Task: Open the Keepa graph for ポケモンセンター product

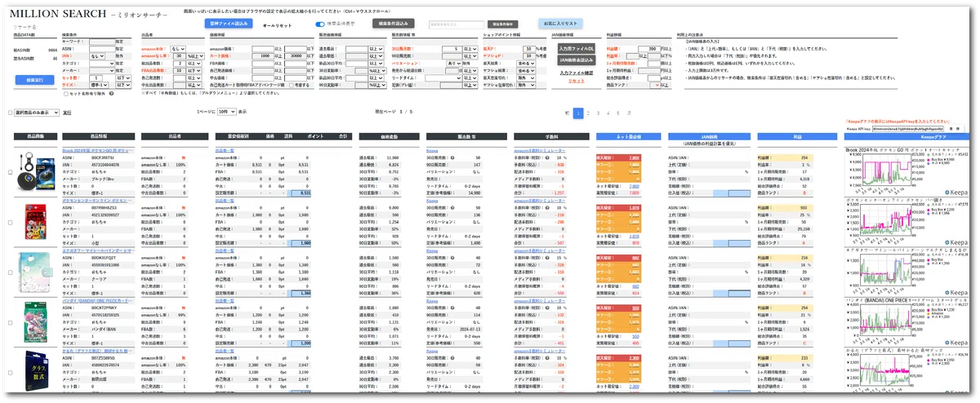Action: click(x=906, y=221)
